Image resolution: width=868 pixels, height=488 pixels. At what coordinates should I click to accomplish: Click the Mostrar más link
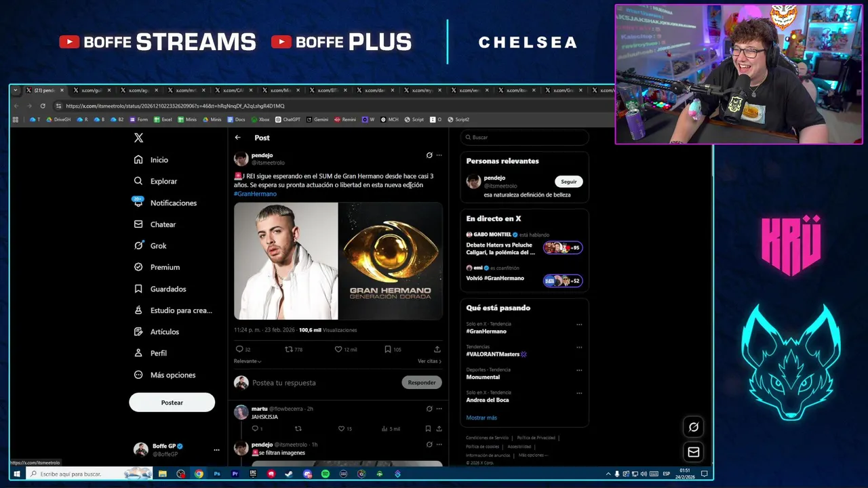pyautogui.click(x=481, y=418)
